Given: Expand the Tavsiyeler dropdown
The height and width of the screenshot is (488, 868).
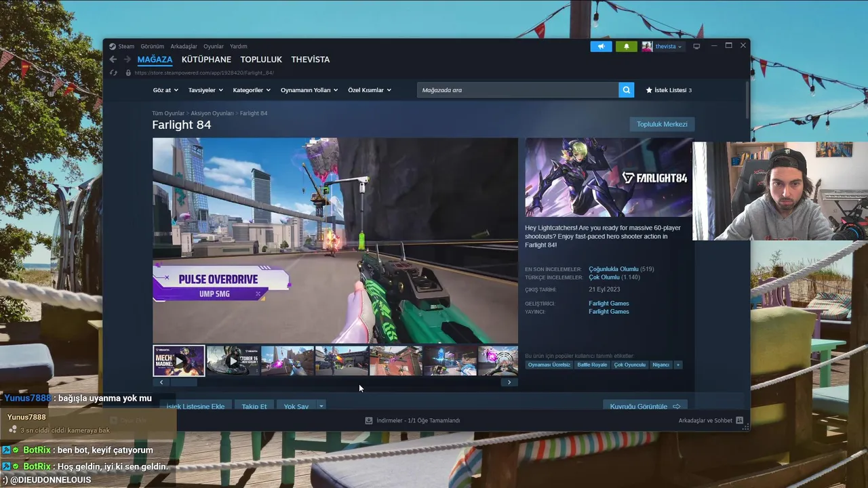Looking at the screenshot, I should pyautogui.click(x=206, y=90).
